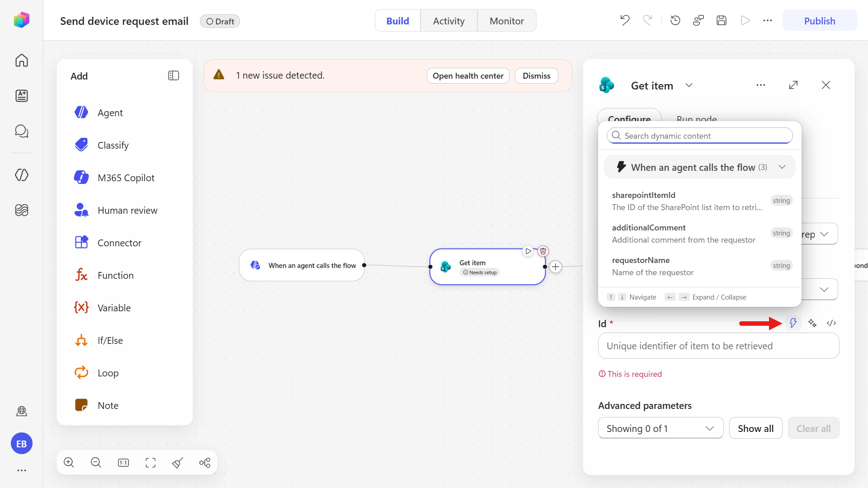This screenshot has width=868, height=488.
Task: Click the code expression icon next to Id
Action: pos(831,323)
